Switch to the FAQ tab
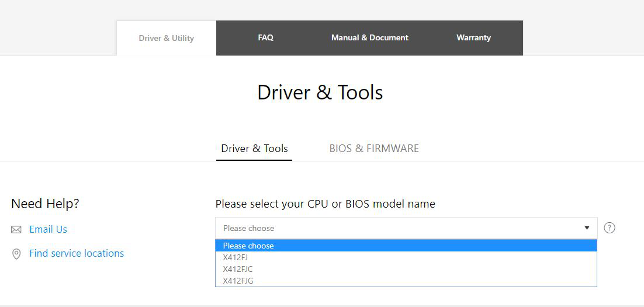644x307 pixels. click(265, 38)
